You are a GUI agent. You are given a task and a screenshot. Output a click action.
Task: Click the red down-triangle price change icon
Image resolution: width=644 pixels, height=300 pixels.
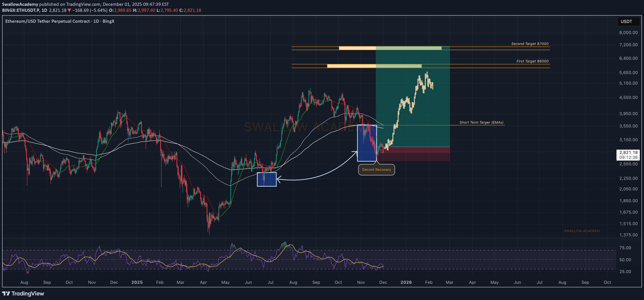tap(69, 11)
